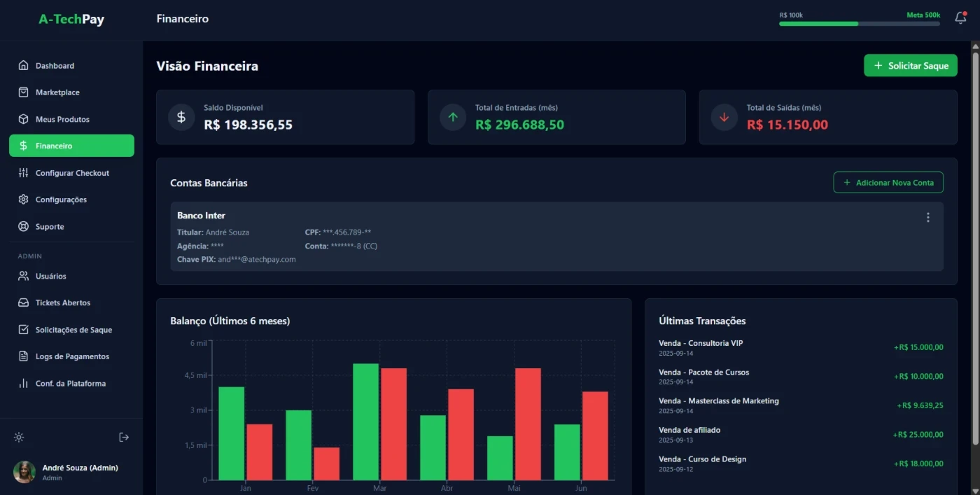Go to Marketplace in the sidebar
Screen dimensions: 980x495
coord(57,92)
